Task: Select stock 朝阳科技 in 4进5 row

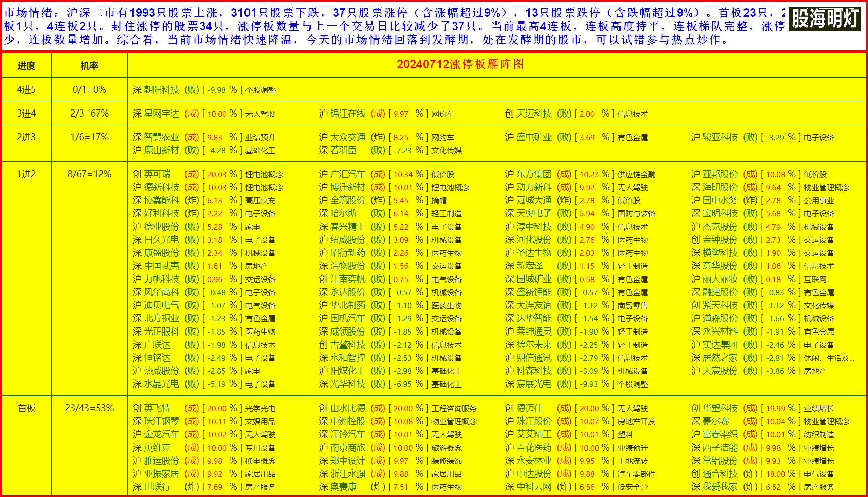Action: pos(161,90)
